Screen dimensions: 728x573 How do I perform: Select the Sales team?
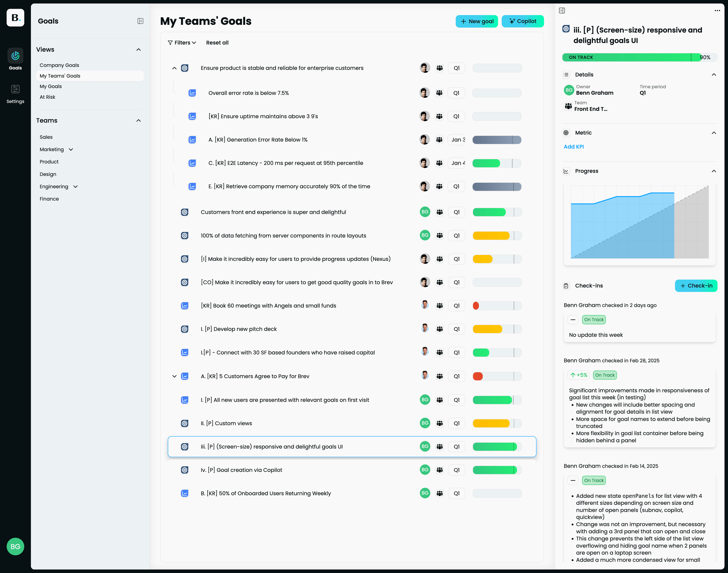(46, 137)
